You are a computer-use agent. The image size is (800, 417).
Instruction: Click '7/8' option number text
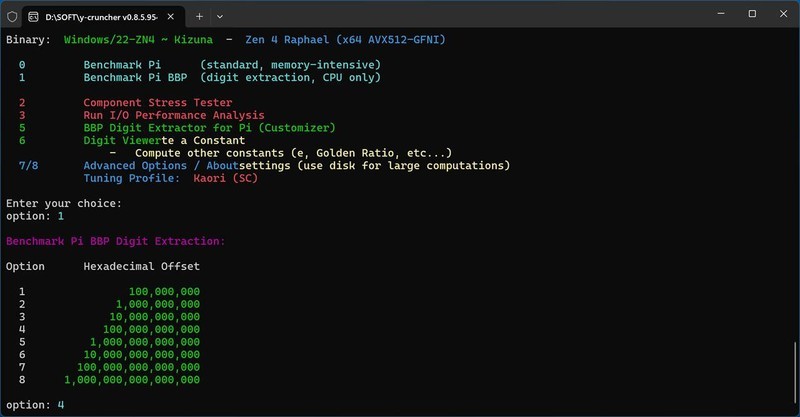tap(29, 165)
